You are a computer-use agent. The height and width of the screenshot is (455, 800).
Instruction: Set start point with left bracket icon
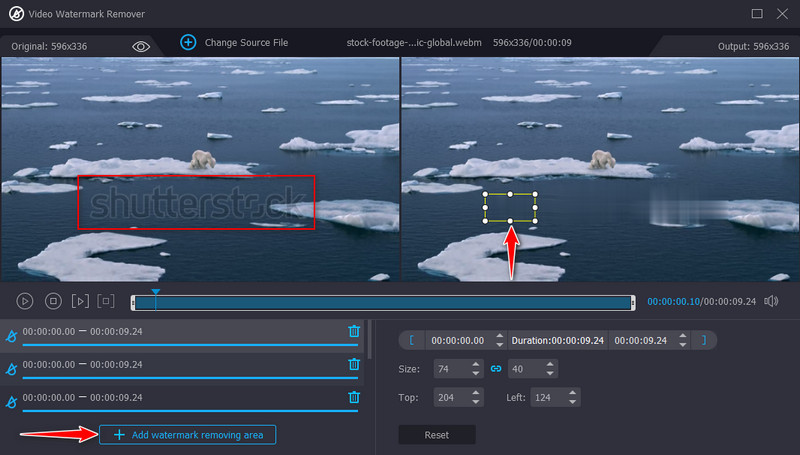click(x=411, y=340)
